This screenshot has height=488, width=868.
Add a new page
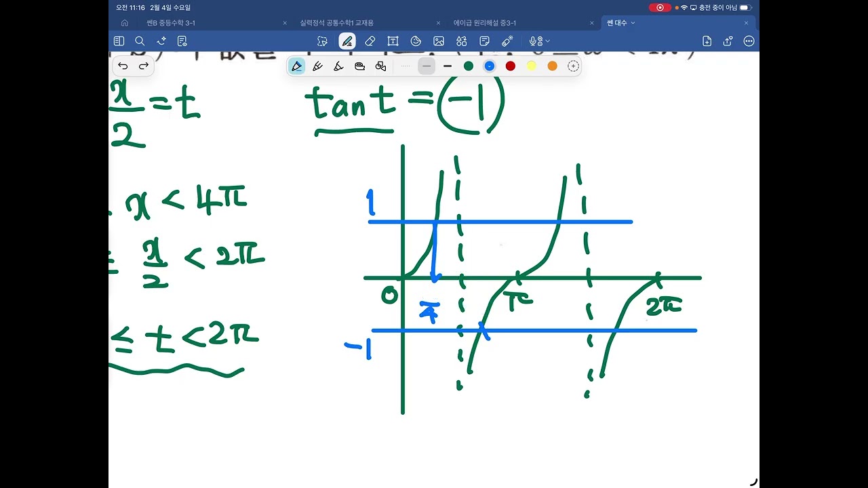707,41
